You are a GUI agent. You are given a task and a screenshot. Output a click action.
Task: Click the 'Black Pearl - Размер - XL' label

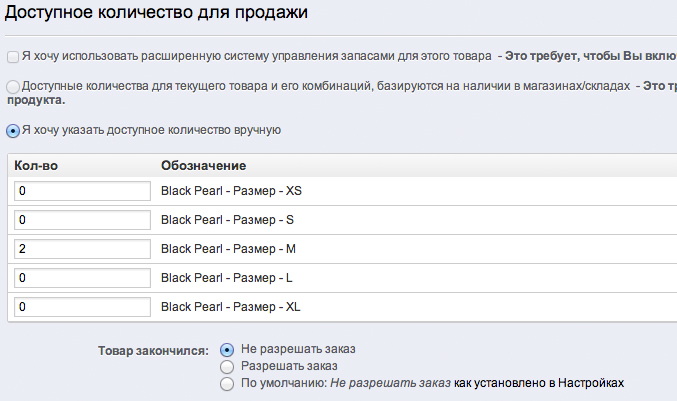point(231,306)
